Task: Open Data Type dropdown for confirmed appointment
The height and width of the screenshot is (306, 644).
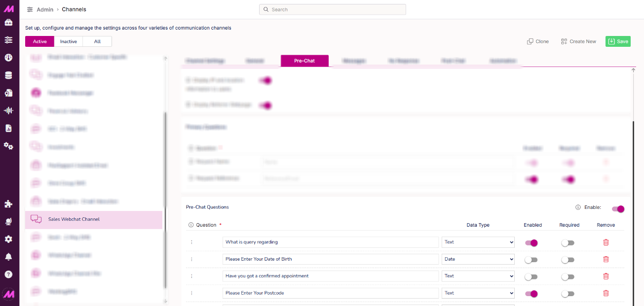Action: pyautogui.click(x=478, y=276)
